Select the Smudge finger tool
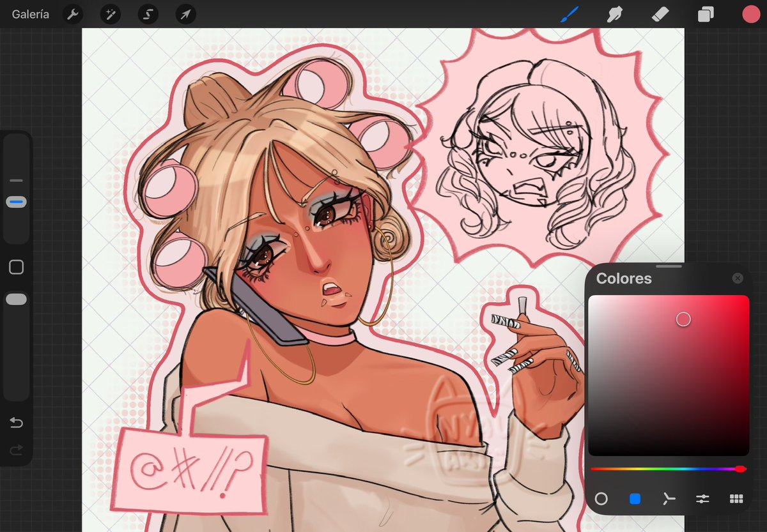 [614, 14]
